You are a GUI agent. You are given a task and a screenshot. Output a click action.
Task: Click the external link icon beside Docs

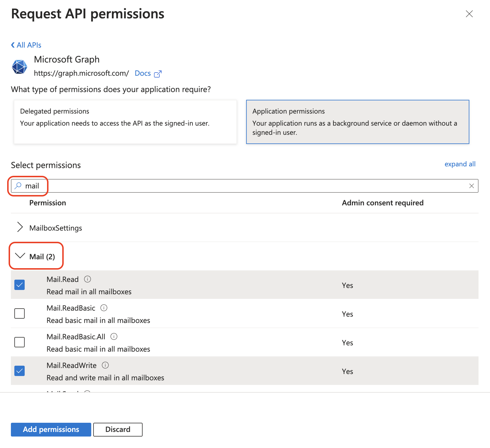[158, 74]
